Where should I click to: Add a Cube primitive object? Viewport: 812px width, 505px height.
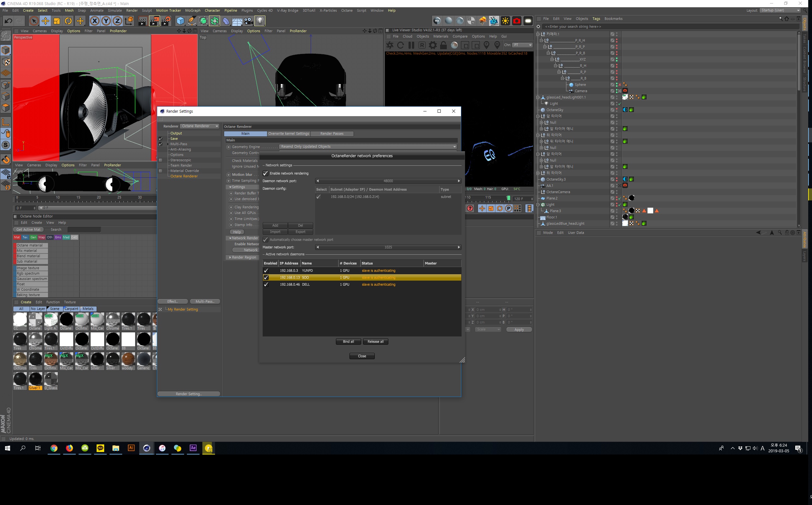[180, 21]
